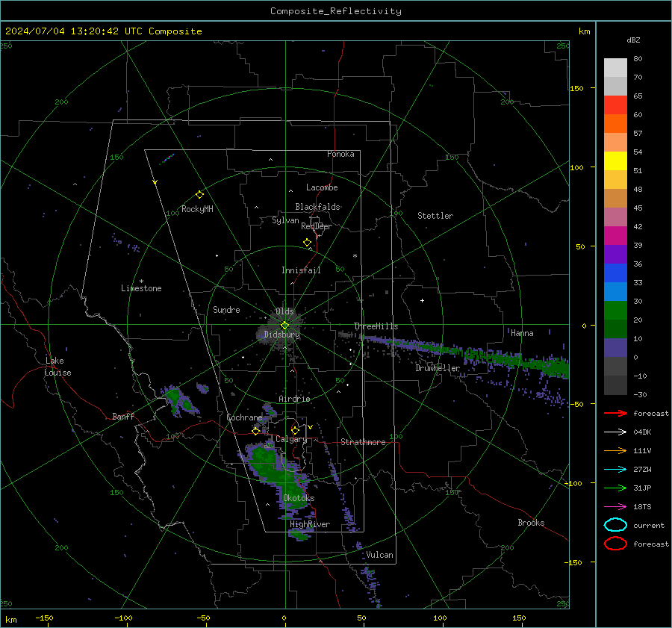The width and height of the screenshot is (672, 628).
Task: Click the Didsbury city label
Action: pos(281,335)
